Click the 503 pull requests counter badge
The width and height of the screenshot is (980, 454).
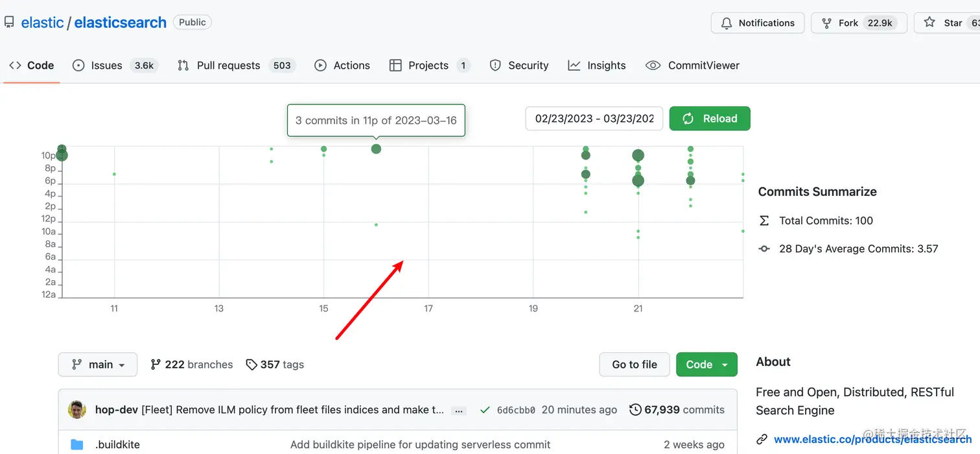(x=282, y=66)
